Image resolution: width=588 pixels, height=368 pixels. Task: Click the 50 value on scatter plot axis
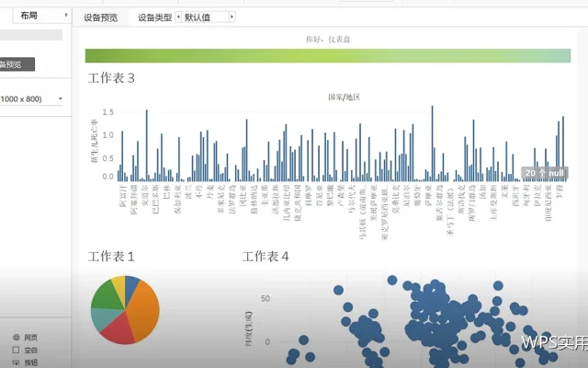pyautogui.click(x=266, y=298)
